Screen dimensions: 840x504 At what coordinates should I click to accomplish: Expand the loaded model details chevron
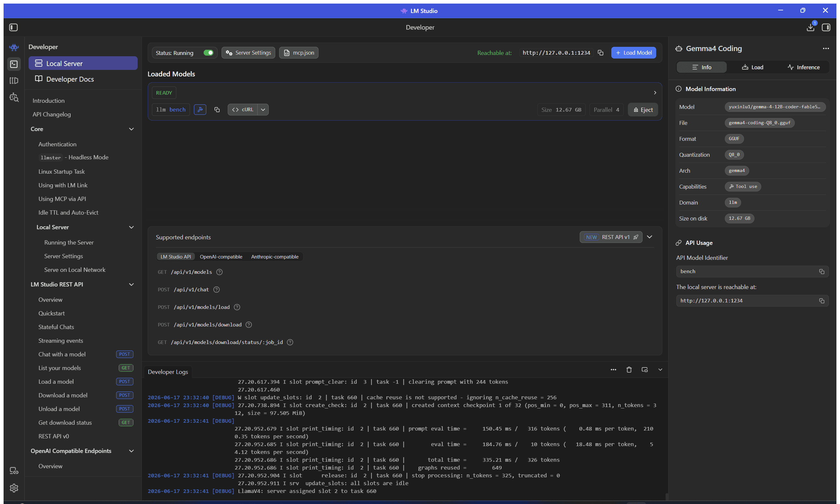click(655, 93)
